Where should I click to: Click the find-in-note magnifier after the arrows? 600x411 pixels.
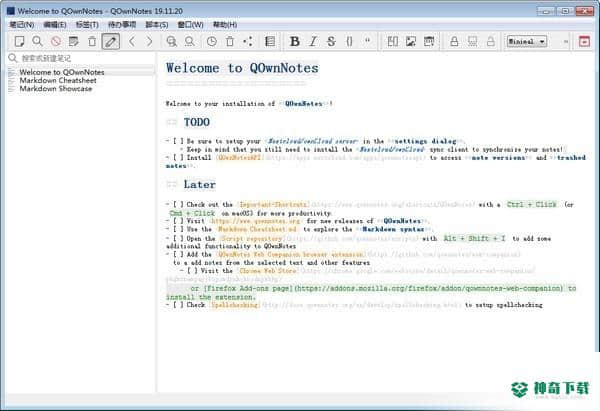171,41
